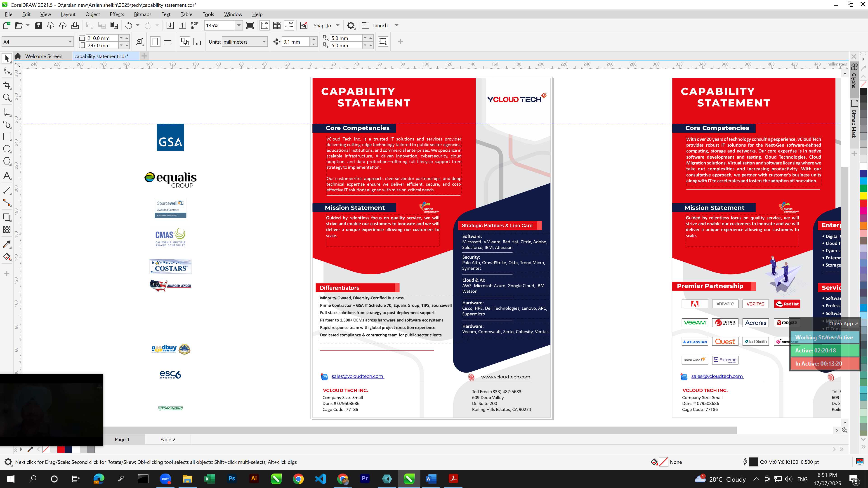
Task: Toggle All Pages layout button
Action: [185, 42]
